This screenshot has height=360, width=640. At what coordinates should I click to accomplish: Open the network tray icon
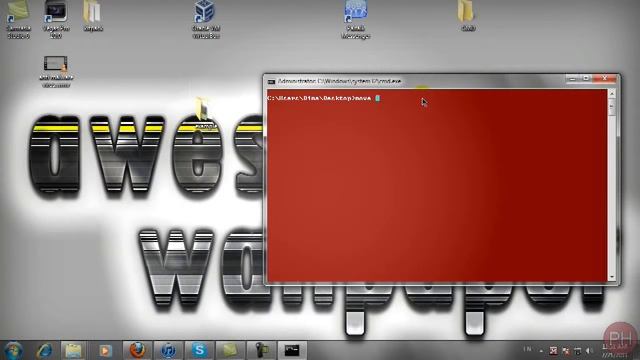pos(578,351)
